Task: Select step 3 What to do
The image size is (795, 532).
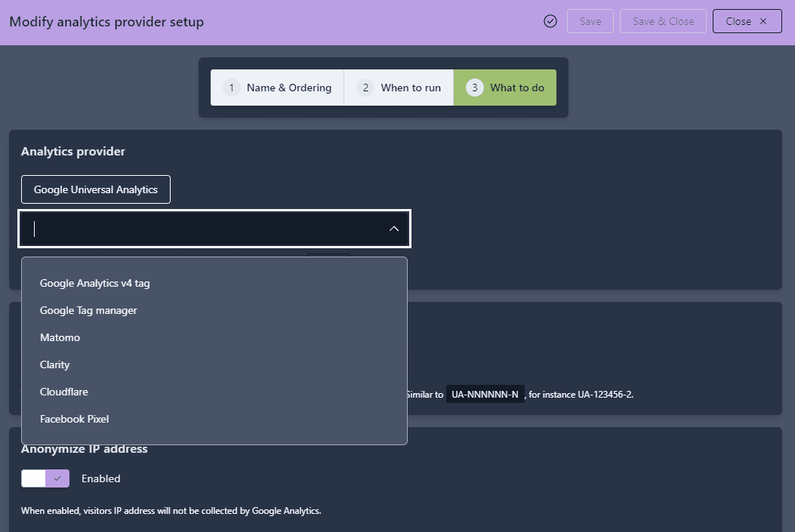Action: click(505, 88)
